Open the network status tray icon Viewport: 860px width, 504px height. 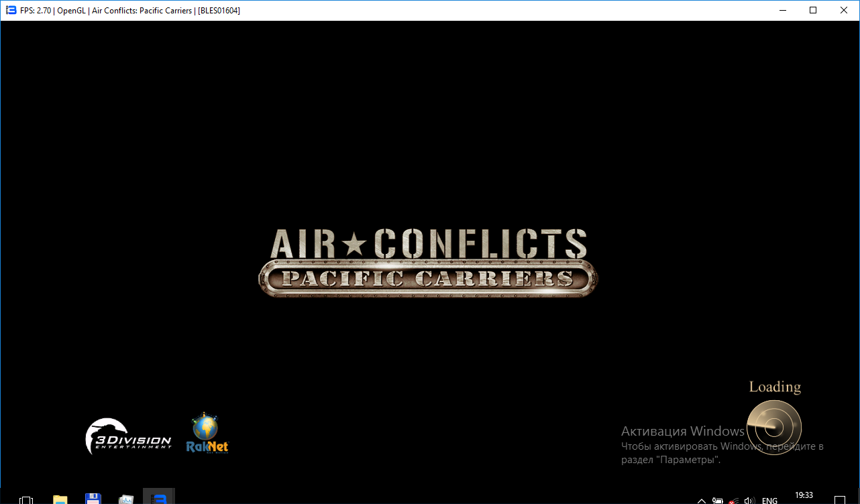click(734, 501)
